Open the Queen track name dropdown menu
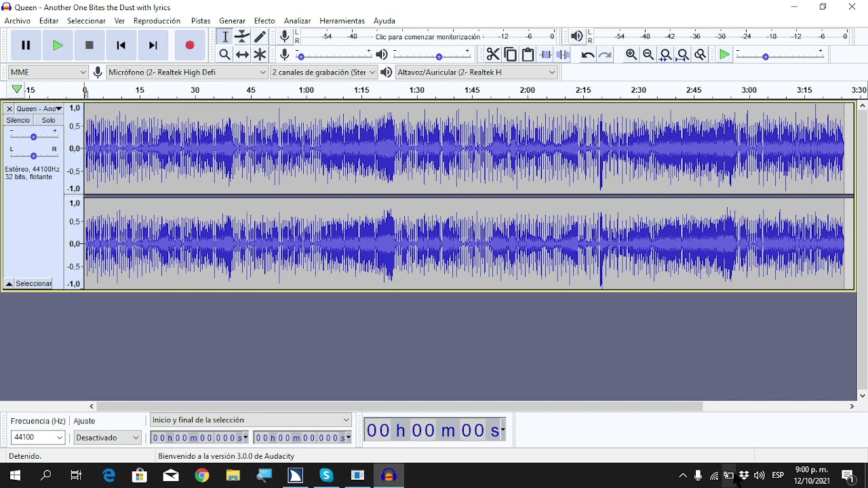This screenshot has height=488, width=868. pyautogui.click(x=39, y=108)
